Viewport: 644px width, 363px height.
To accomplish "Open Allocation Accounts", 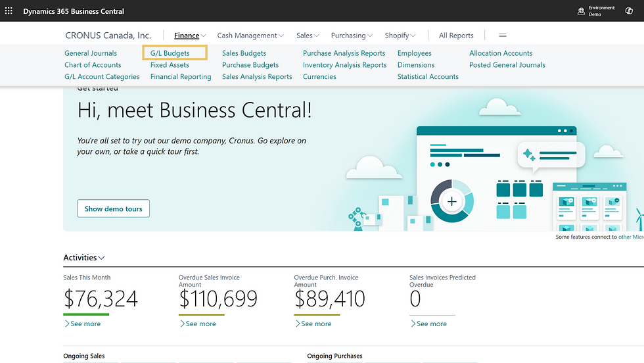I will point(501,53).
